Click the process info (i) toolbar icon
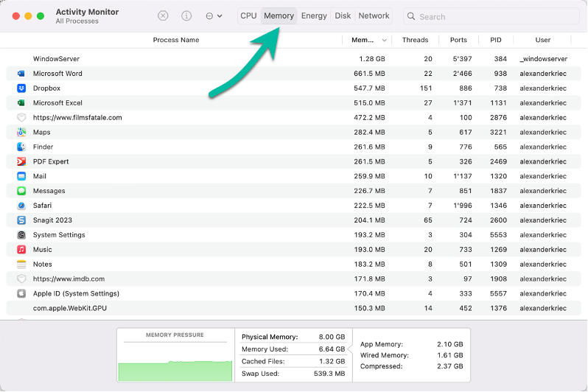This screenshot has height=392, width=588. 186,15
